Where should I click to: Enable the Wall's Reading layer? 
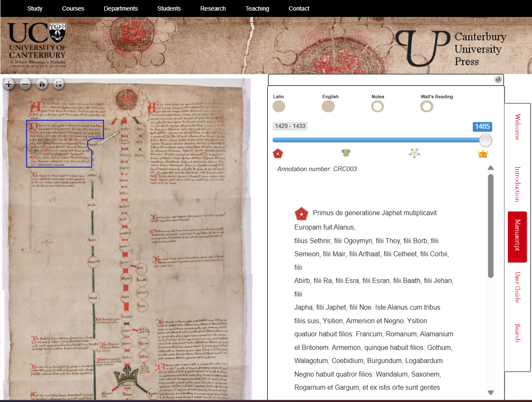point(427,107)
